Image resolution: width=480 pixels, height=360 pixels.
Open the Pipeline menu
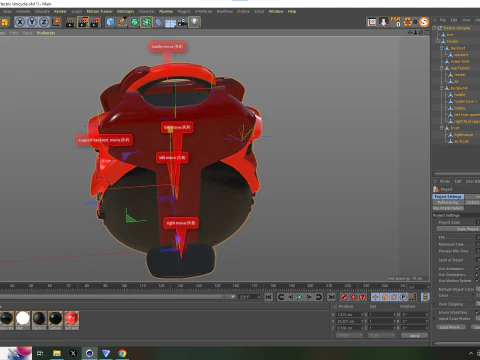166,11
